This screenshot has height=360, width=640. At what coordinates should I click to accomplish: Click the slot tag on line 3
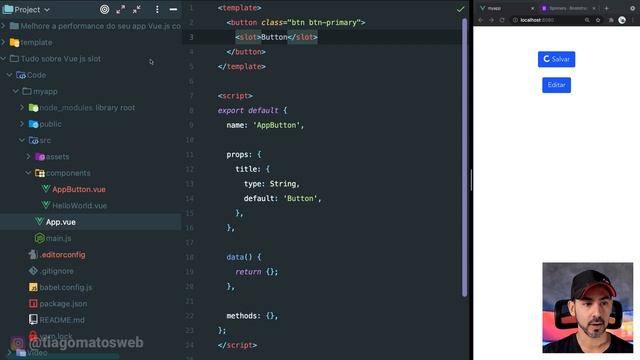[x=248, y=37]
